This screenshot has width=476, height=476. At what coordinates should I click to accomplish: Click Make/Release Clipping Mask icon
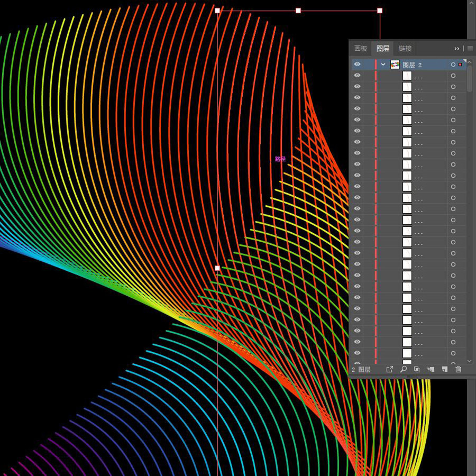click(x=417, y=369)
